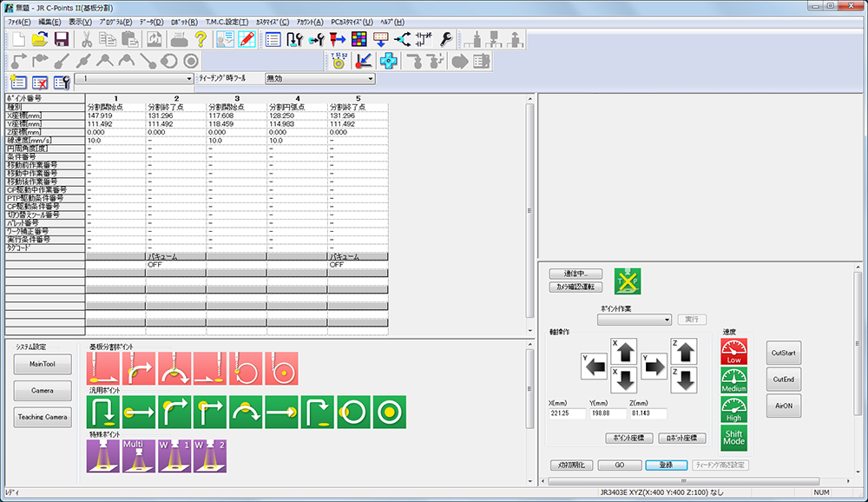This screenshot has height=502, width=868.
Task: Click the 通信中 button
Action: [x=575, y=274]
